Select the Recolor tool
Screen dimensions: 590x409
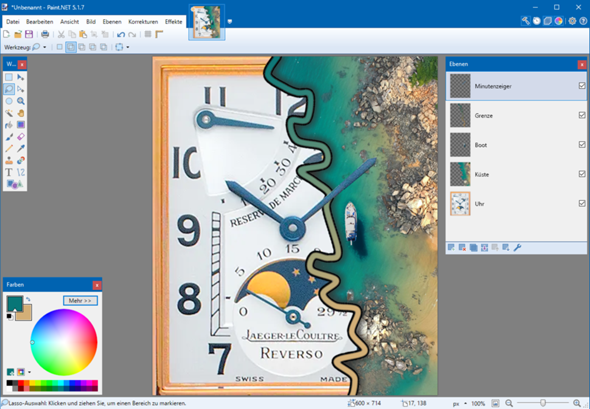pos(21,161)
